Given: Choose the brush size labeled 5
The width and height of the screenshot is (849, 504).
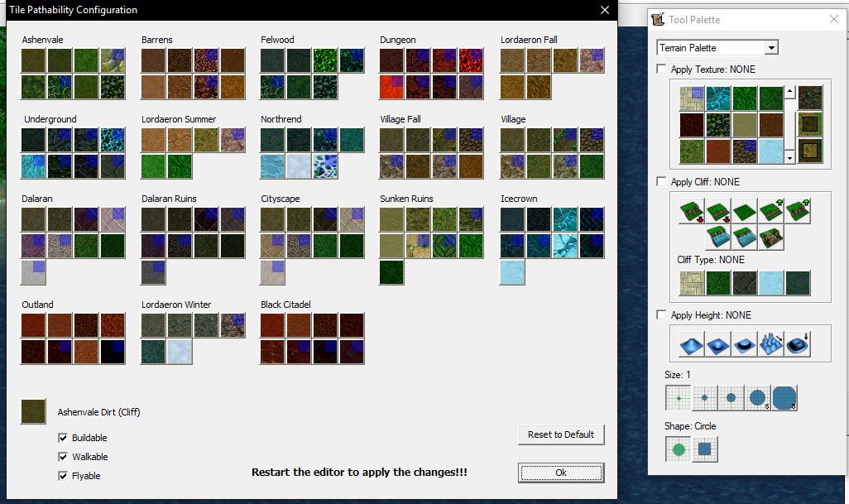Looking at the screenshot, I should point(757,398).
